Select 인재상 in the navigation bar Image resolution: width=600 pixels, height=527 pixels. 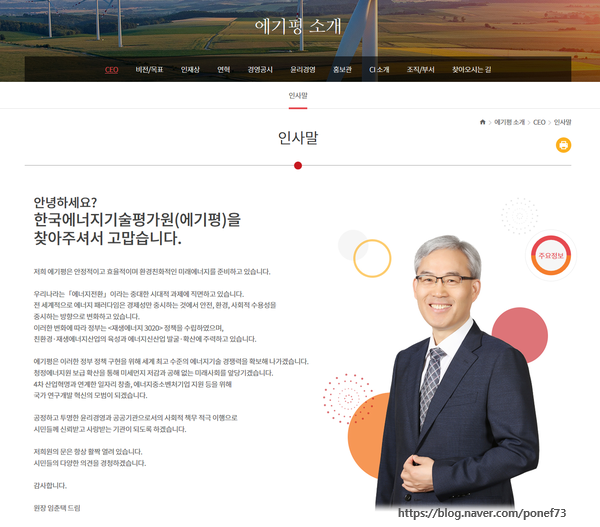pyautogui.click(x=190, y=70)
